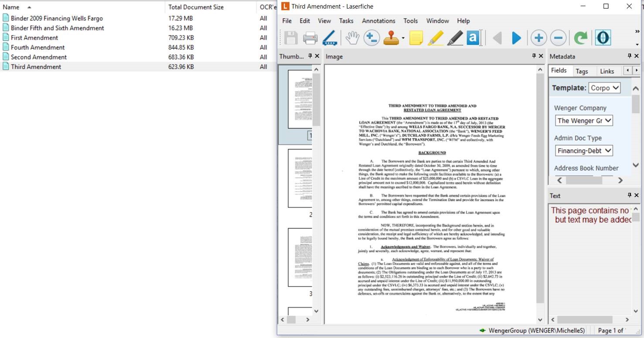
Task: Activate the magnifier zoom tool
Action: click(371, 38)
